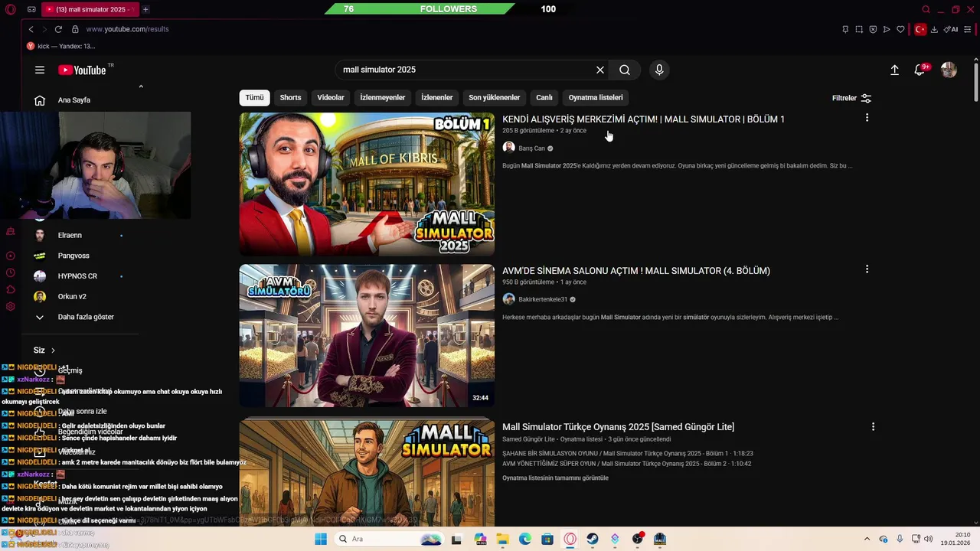Open the 'KENDİ ALIŞVERİŞ MERKEZİMİ AÇTIM' video title

coord(643,119)
